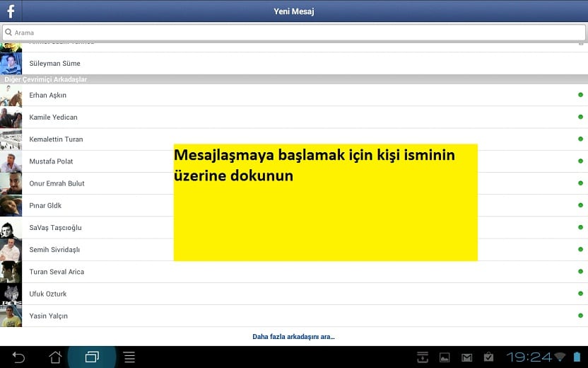Open the picture notification icon
Image resolution: width=588 pixels, height=368 pixels.
(445, 357)
